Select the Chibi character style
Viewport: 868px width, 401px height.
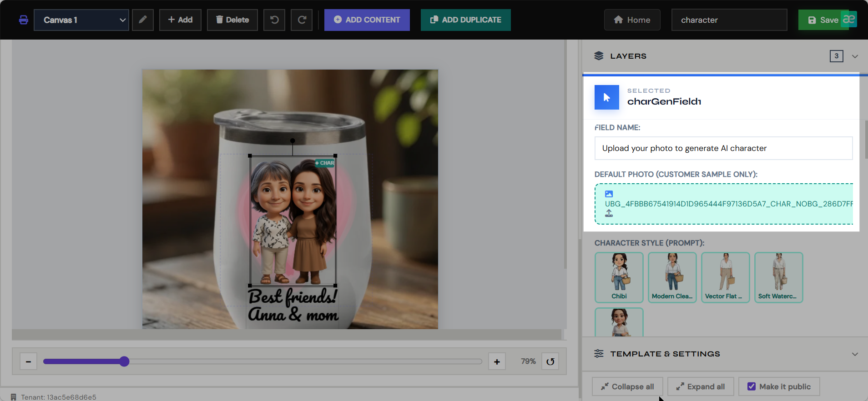pyautogui.click(x=619, y=277)
